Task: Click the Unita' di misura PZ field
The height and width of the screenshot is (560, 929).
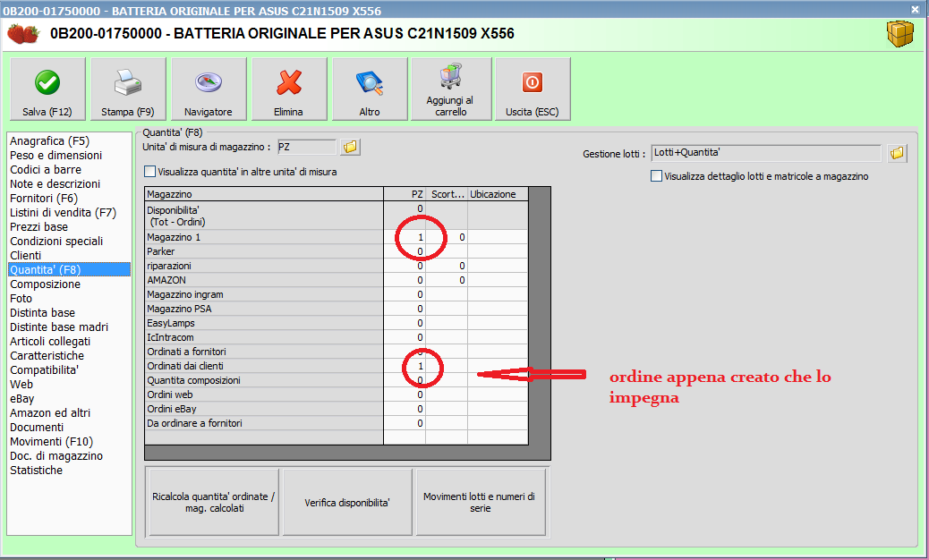Action: 306,147
